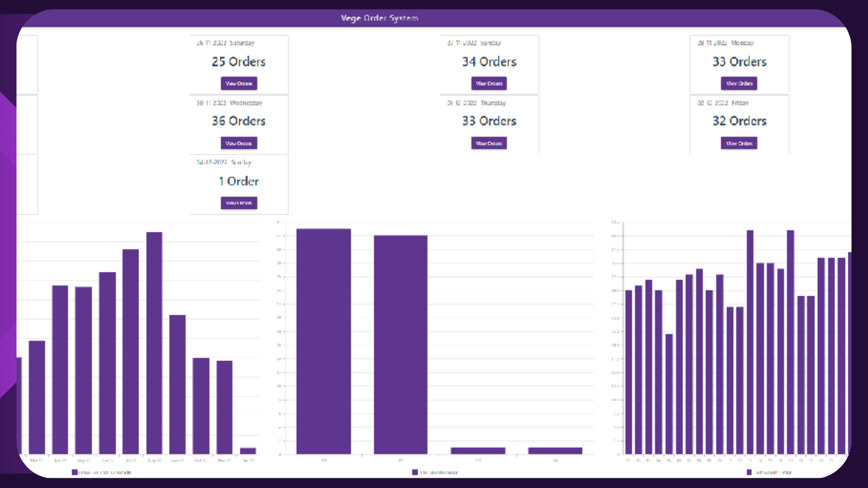Click the shortest bar in the daily chart
Screen dimensions: 868x488
point(669,394)
